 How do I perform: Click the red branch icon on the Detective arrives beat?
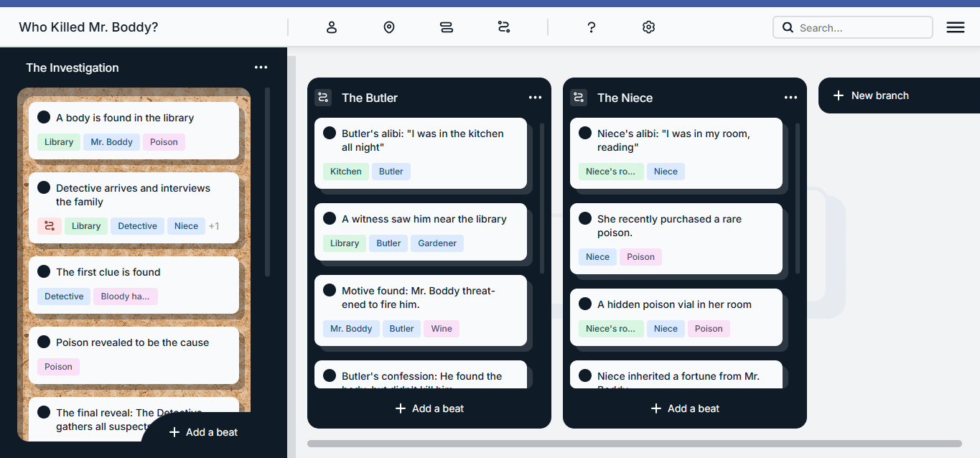(x=49, y=226)
